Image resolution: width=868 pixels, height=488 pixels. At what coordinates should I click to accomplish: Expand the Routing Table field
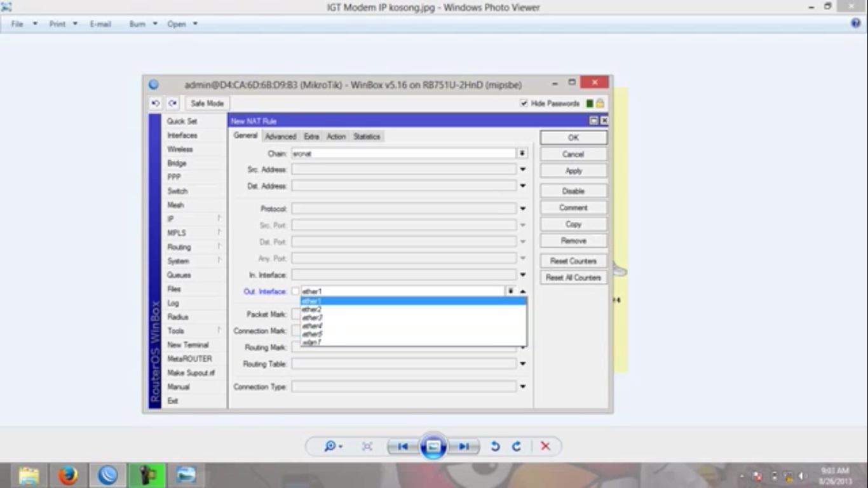pyautogui.click(x=522, y=364)
